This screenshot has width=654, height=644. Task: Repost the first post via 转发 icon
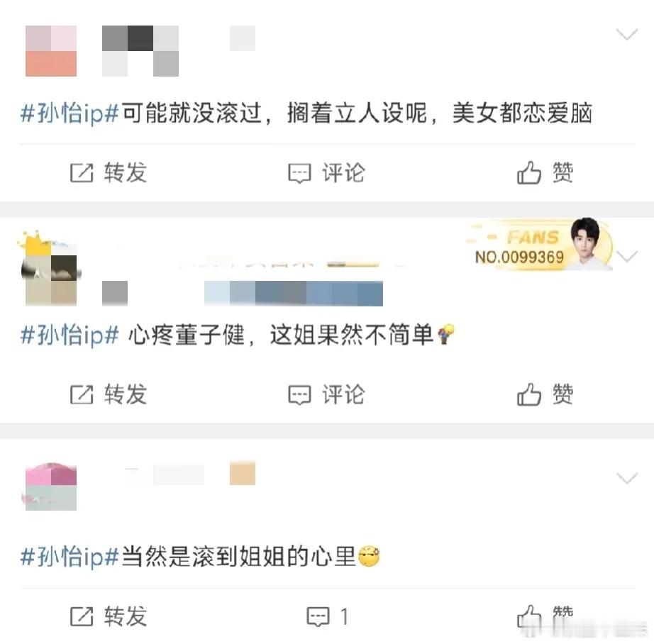pos(108,172)
